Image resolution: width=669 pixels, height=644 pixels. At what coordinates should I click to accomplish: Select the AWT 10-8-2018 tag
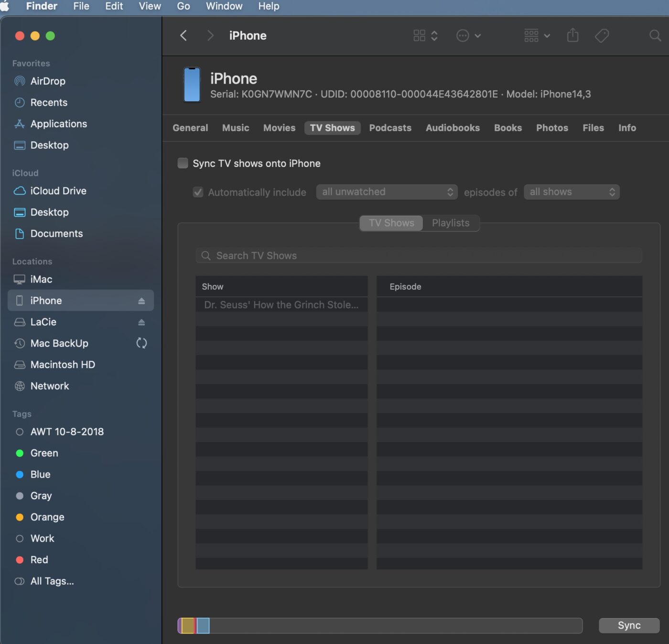click(67, 432)
